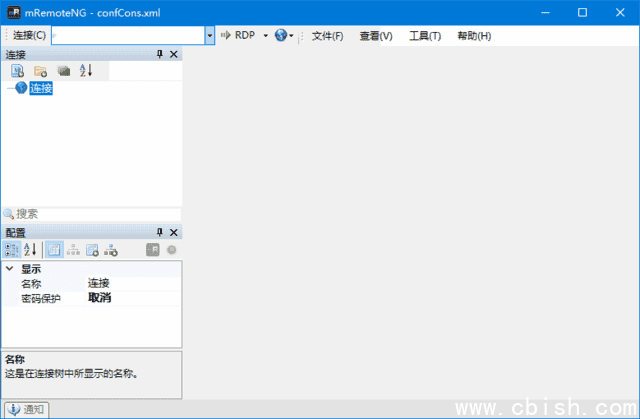Screen dimensions: 640x419
Task: Click the new connection icon in connections panel
Action: coord(17,71)
